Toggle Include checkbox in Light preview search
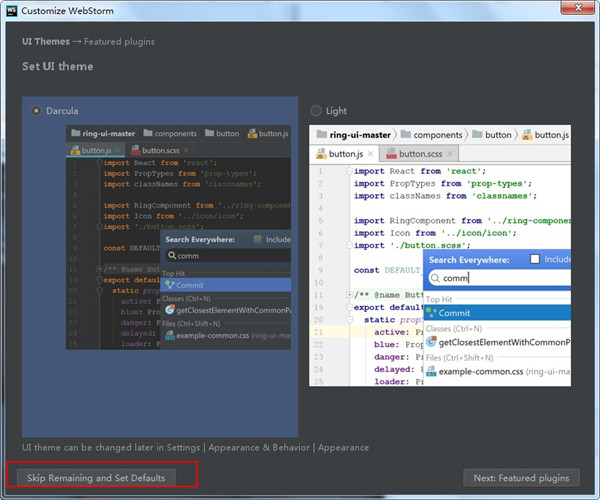Screen dimensions: 600x500 534,259
